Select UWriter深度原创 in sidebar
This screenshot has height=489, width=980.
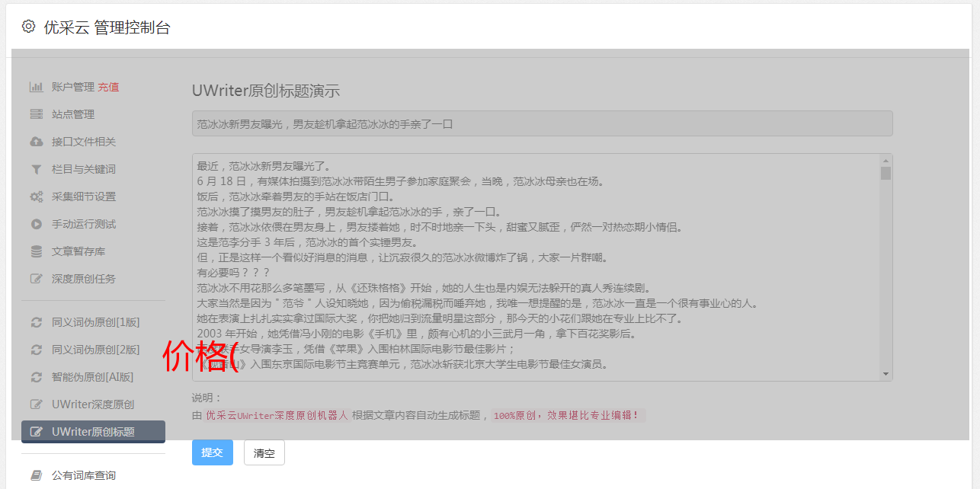click(93, 404)
